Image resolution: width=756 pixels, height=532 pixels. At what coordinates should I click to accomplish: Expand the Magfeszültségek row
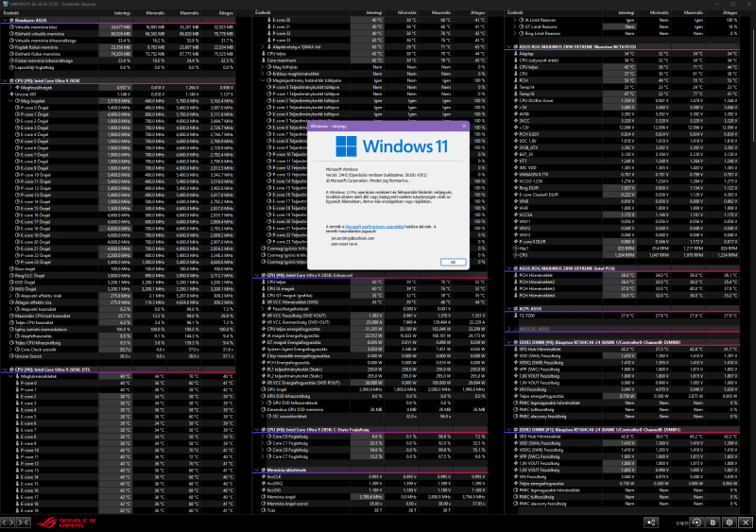click(x=10, y=87)
